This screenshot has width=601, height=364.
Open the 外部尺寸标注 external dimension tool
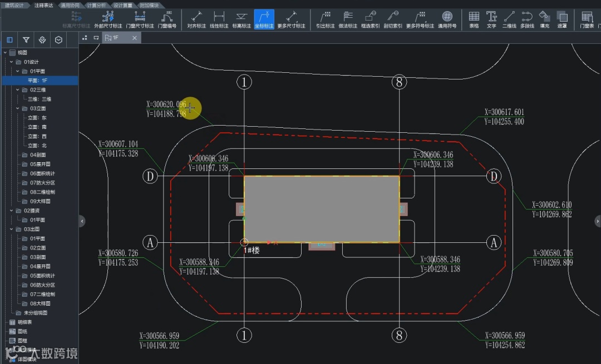(x=108, y=19)
